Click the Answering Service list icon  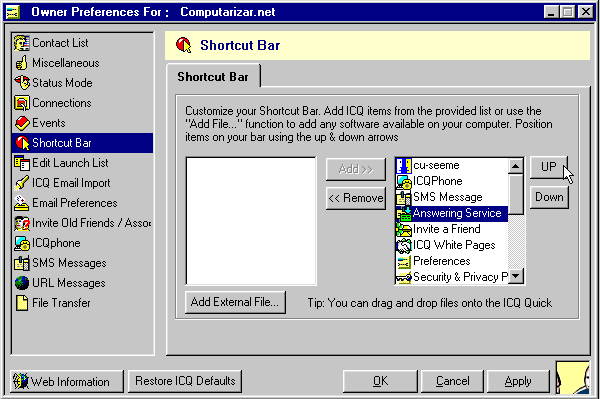(x=404, y=213)
